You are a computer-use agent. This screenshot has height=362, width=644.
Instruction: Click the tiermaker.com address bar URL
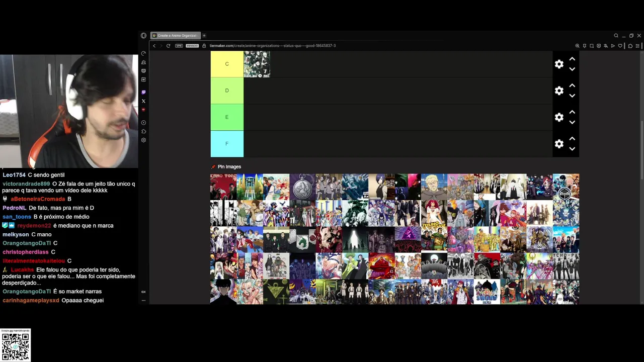click(x=273, y=46)
